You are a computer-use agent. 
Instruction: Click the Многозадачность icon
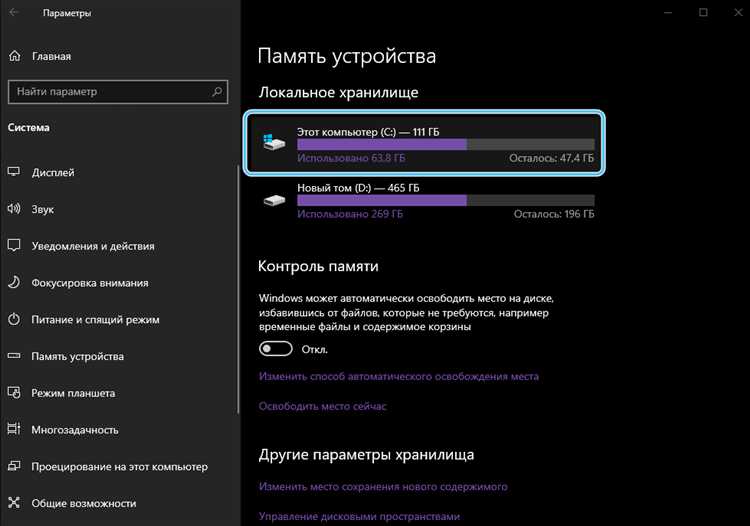point(14,429)
